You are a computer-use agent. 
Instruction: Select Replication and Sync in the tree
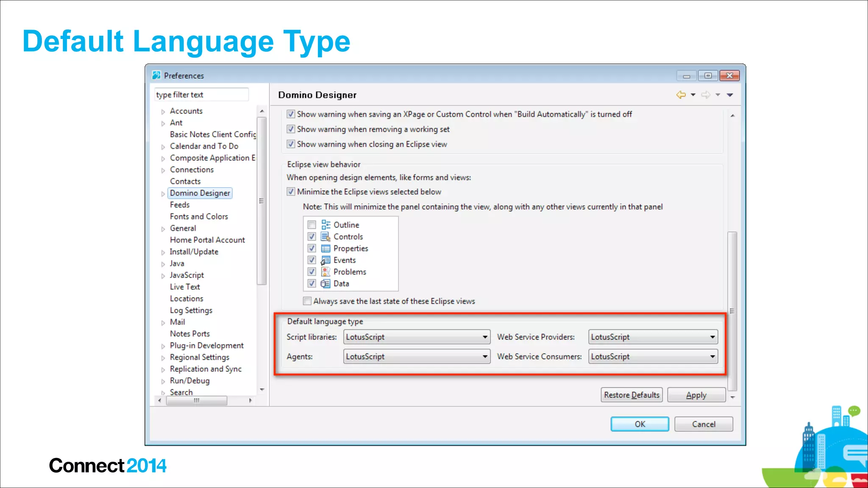tap(206, 369)
